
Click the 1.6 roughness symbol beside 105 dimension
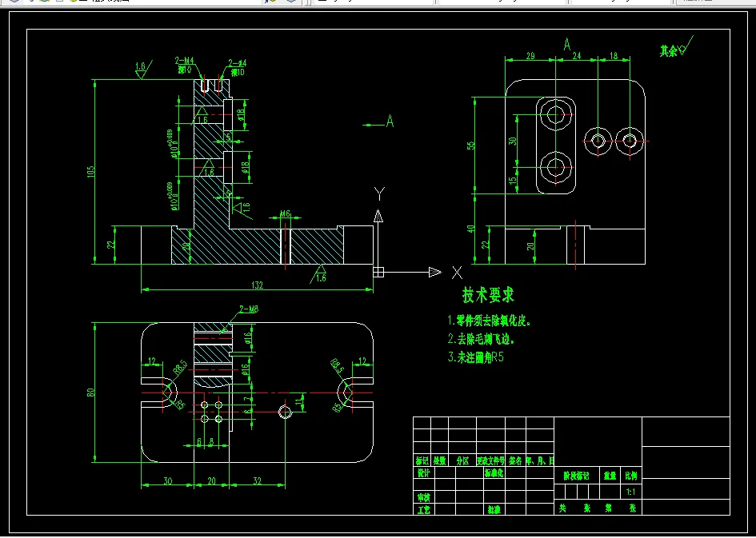[x=142, y=69]
